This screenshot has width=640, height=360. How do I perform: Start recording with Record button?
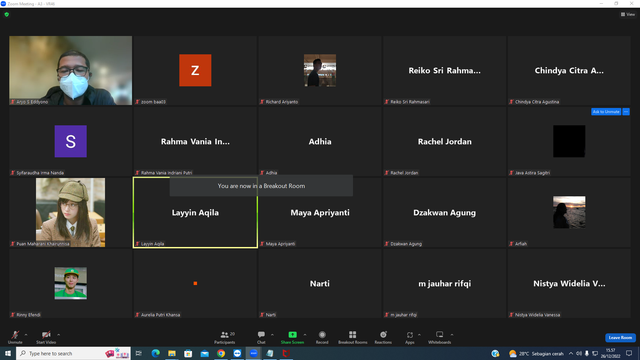click(322, 337)
